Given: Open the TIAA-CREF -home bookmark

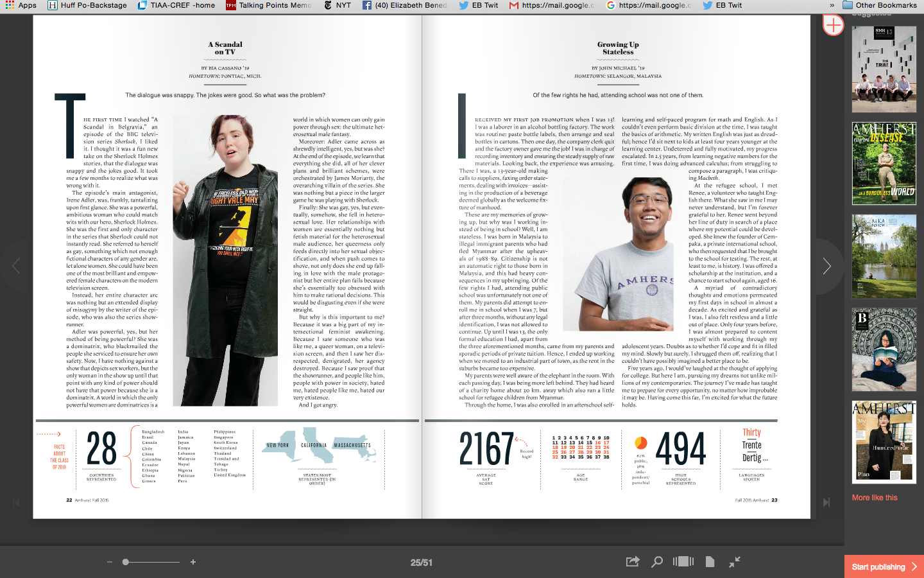Looking at the screenshot, I should tap(176, 5).
